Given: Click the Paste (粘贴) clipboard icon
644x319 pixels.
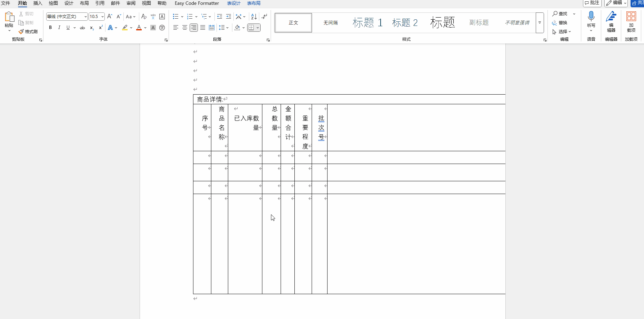Looking at the screenshot, I should tap(9, 17).
